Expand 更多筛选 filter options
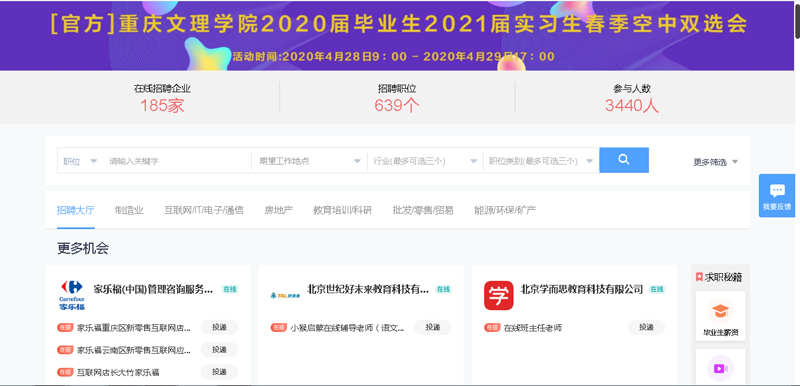This screenshot has width=800, height=386. [715, 162]
